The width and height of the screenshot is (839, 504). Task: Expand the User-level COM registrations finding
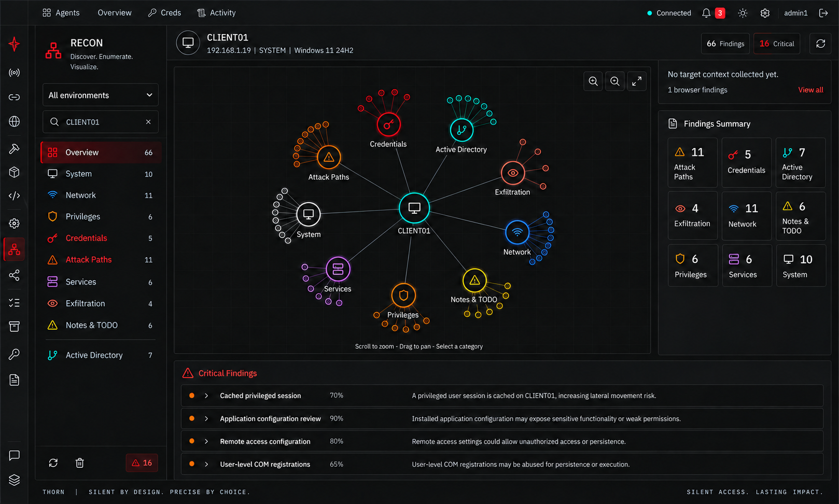pos(206,464)
